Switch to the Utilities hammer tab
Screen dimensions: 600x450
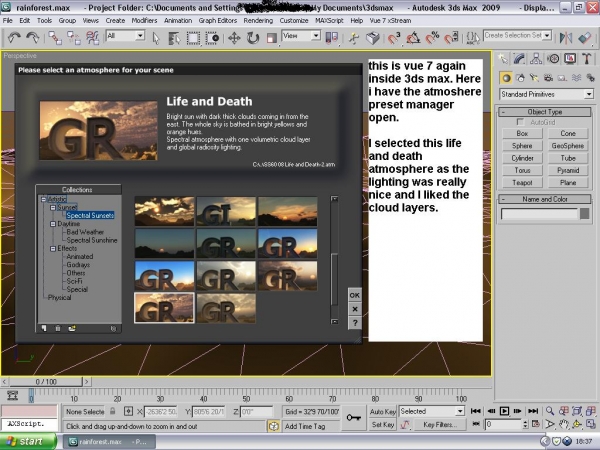coord(586,58)
